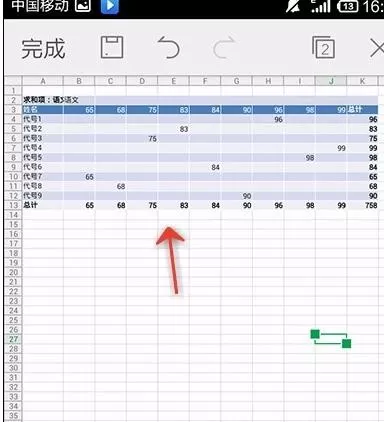This screenshot has width=384, height=422.
Task: Close the spreadsheet with the X icon
Action: point(378,49)
